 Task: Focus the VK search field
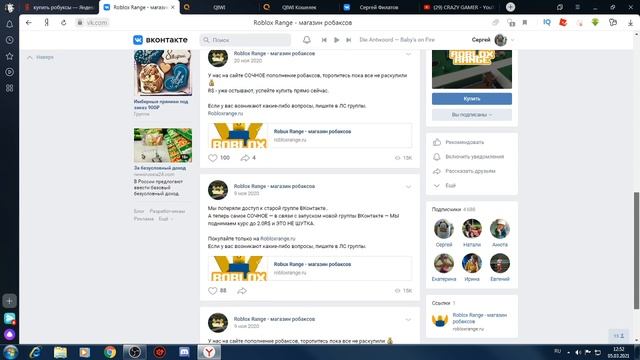245,40
